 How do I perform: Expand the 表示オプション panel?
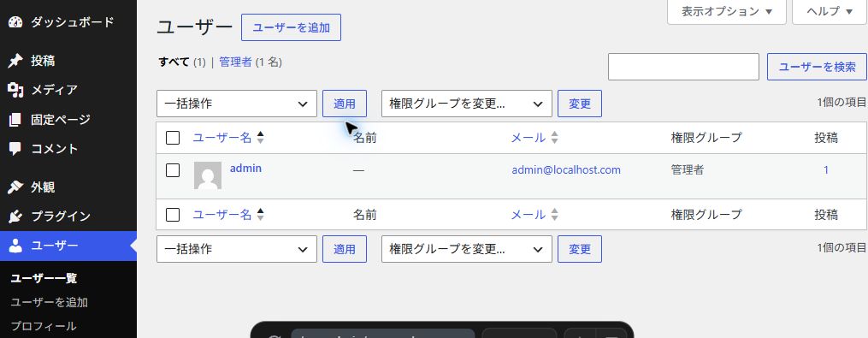pos(726,11)
